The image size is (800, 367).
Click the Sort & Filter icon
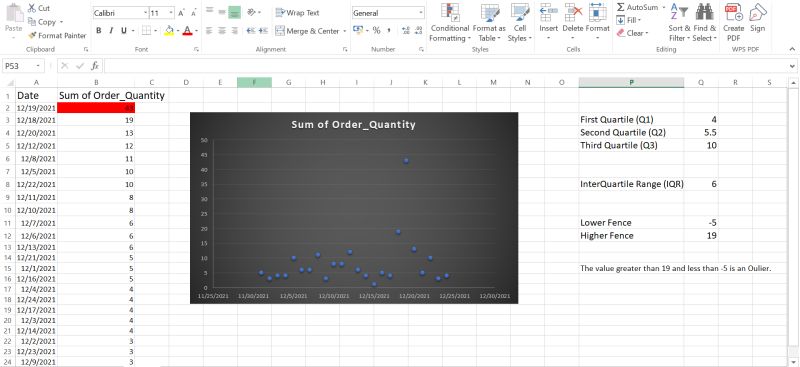point(679,11)
